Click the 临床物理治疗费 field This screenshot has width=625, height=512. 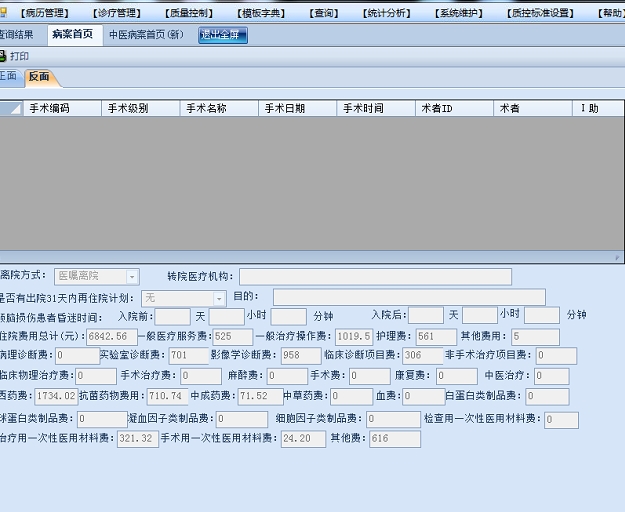tap(96, 376)
